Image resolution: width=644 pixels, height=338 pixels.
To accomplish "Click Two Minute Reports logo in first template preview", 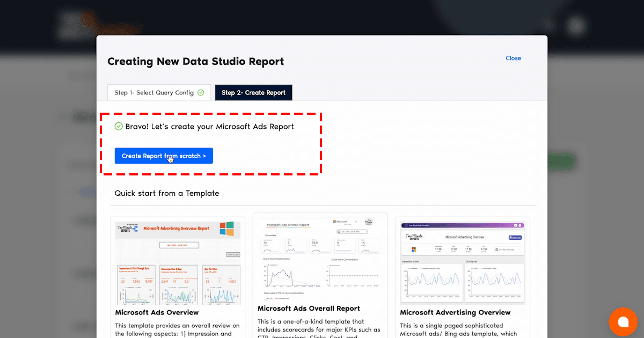I will click(x=128, y=229).
